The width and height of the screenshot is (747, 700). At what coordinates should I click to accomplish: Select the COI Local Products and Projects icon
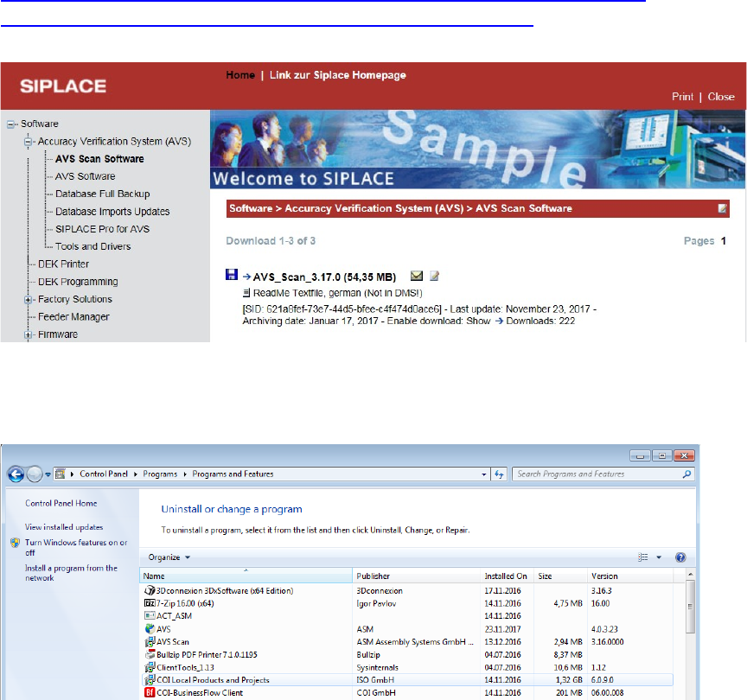pyautogui.click(x=150, y=680)
